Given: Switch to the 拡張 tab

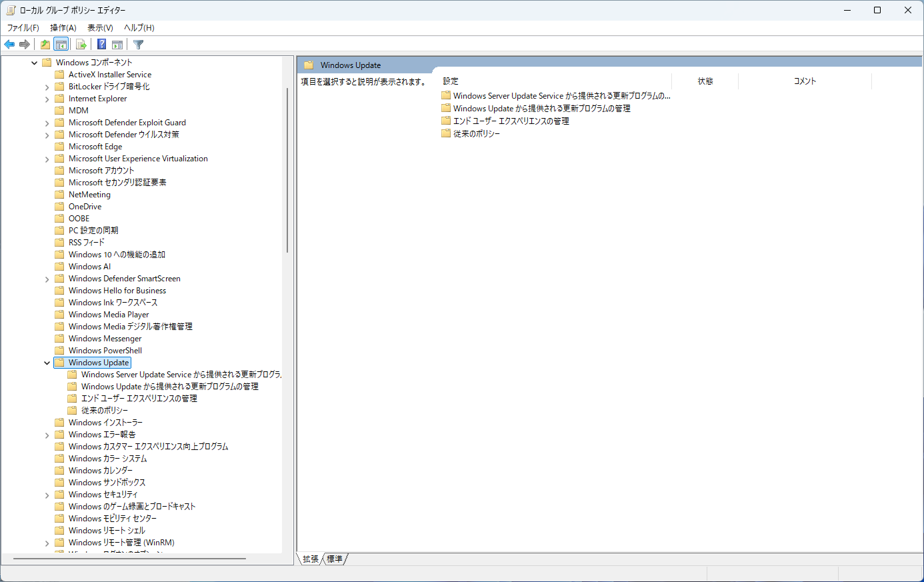Looking at the screenshot, I should coord(311,559).
